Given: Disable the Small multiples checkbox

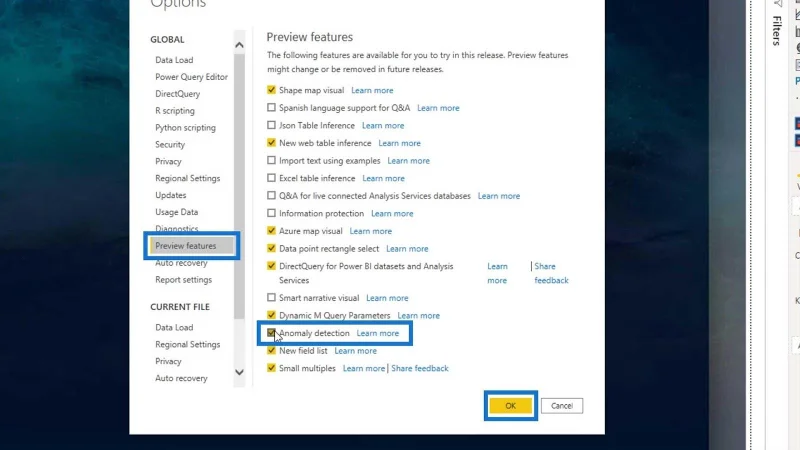Looking at the screenshot, I should pos(271,368).
